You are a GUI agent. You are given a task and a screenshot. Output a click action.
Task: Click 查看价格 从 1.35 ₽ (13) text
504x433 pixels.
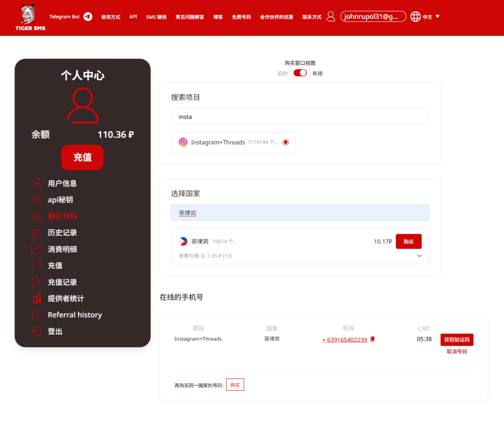pyautogui.click(x=205, y=256)
